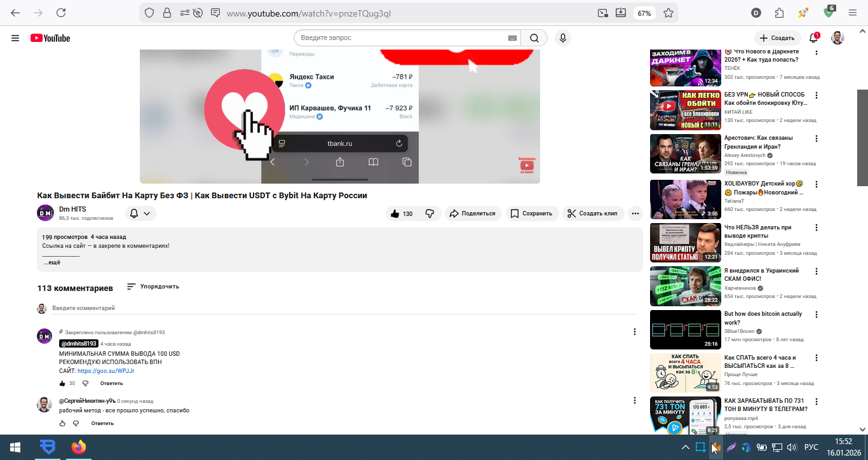Bookmark this page with the star

668,13
